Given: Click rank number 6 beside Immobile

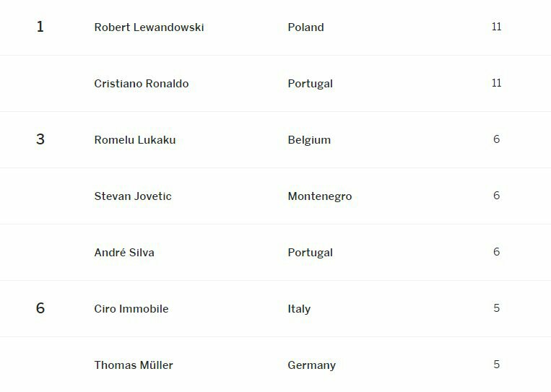Looking at the screenshot, I should pos(40,308).
